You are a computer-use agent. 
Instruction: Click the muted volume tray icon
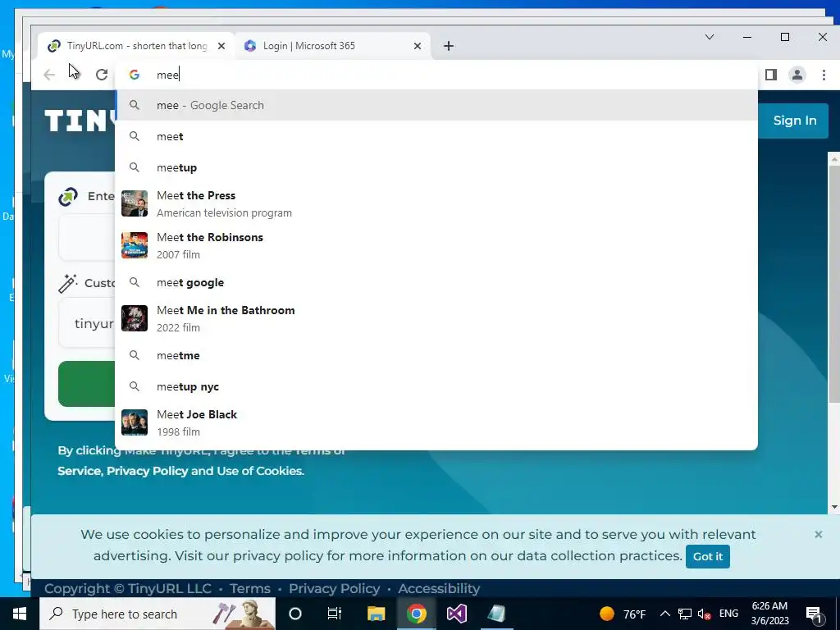click(x=705, y=614)
